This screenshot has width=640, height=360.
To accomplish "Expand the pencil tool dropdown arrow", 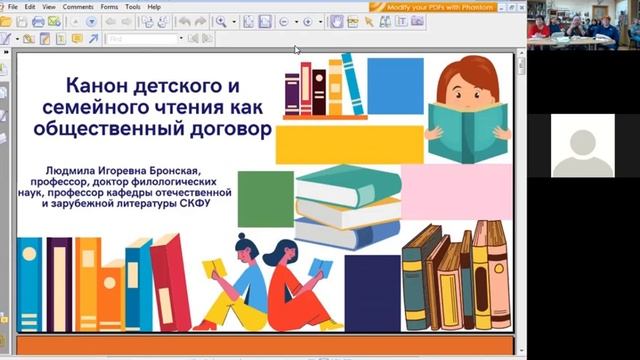I will click(x=17, y=39).
